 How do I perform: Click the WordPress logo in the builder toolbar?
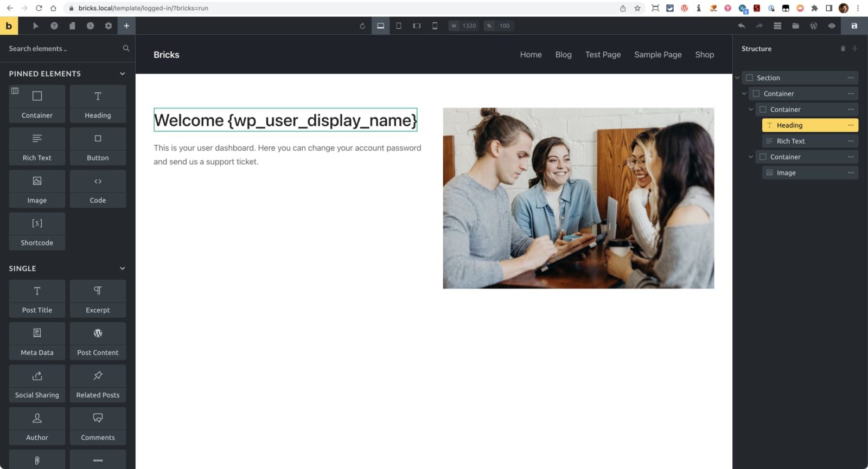pos(813,26)
